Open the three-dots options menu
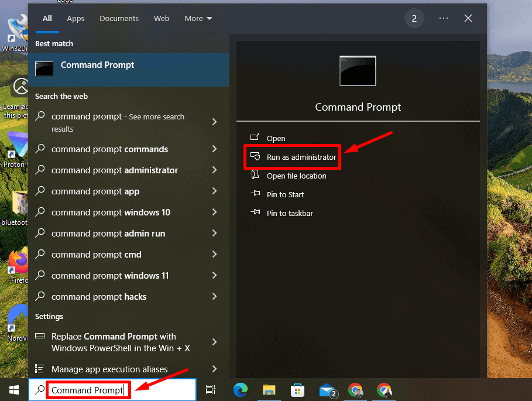The image size is (532, 401). point(444,18)
